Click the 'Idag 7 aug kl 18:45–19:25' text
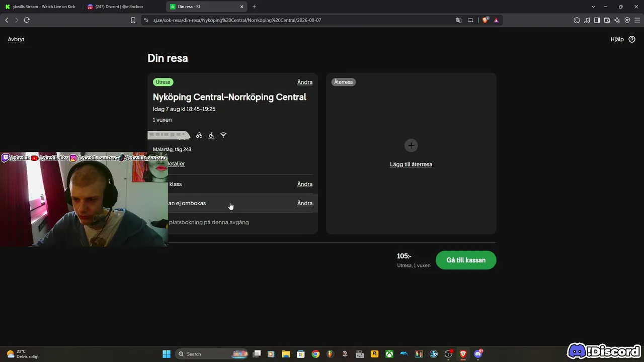 (184, 109)
